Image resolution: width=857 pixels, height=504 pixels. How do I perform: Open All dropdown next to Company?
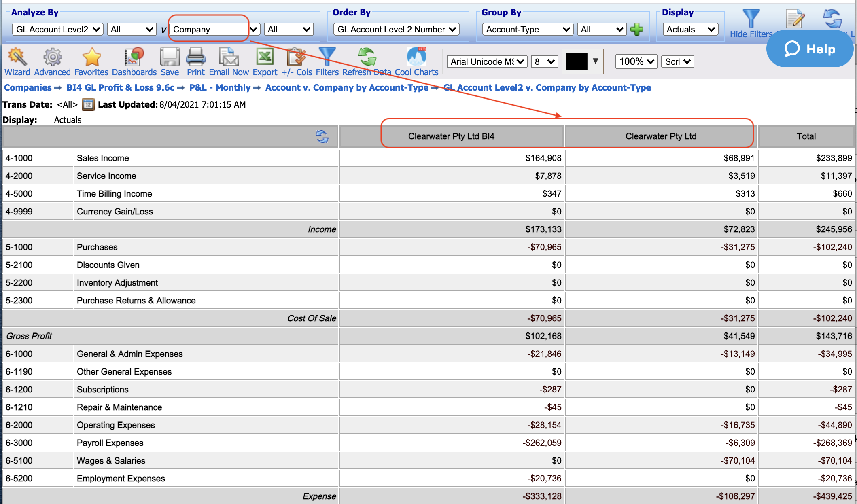(289, 29)
